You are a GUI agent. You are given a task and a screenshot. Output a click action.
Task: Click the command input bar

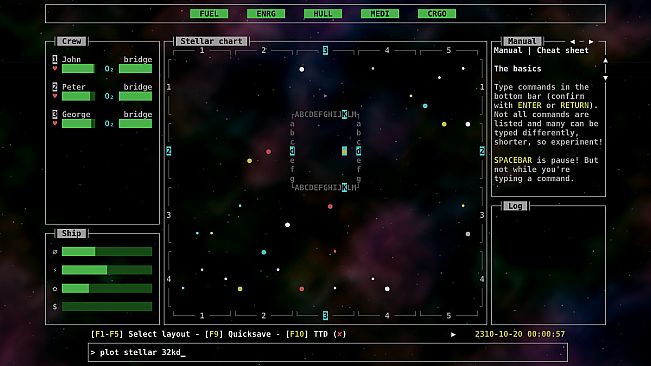coord(328,352)
